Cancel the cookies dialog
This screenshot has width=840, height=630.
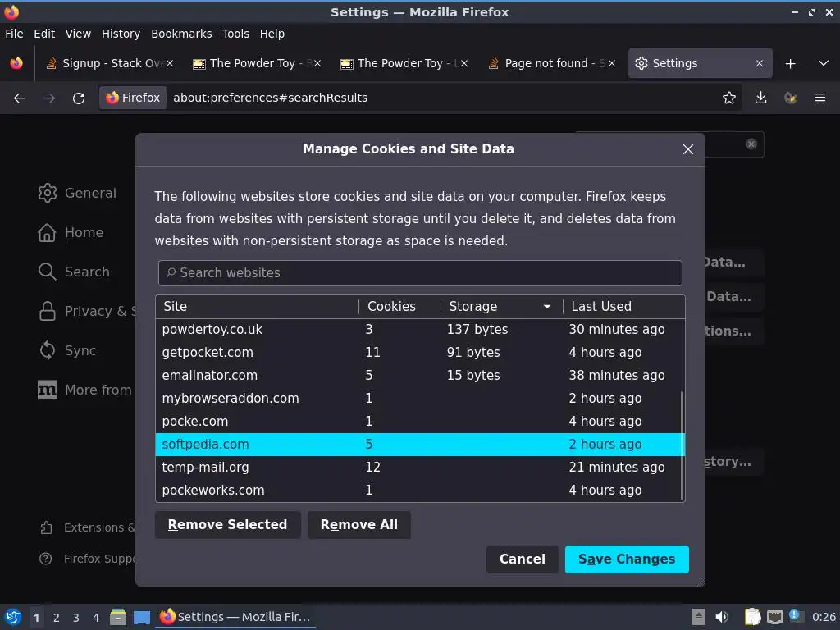(523, 559)
